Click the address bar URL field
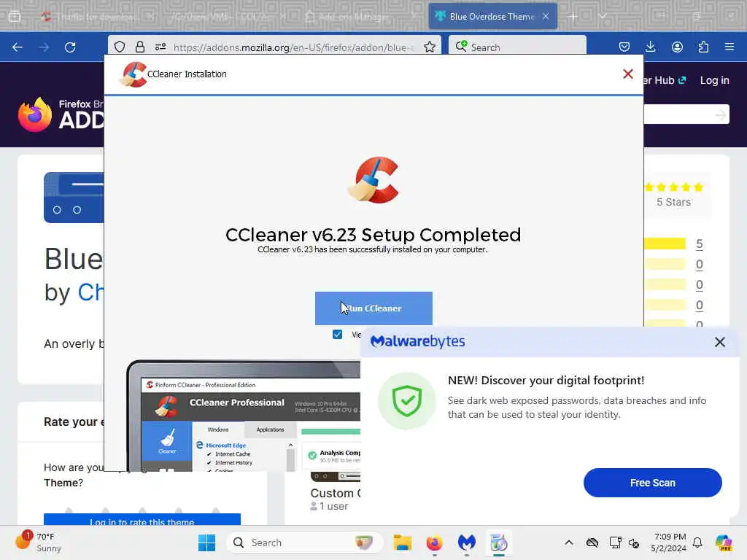The image size is (747, 560). click(294, 47)
